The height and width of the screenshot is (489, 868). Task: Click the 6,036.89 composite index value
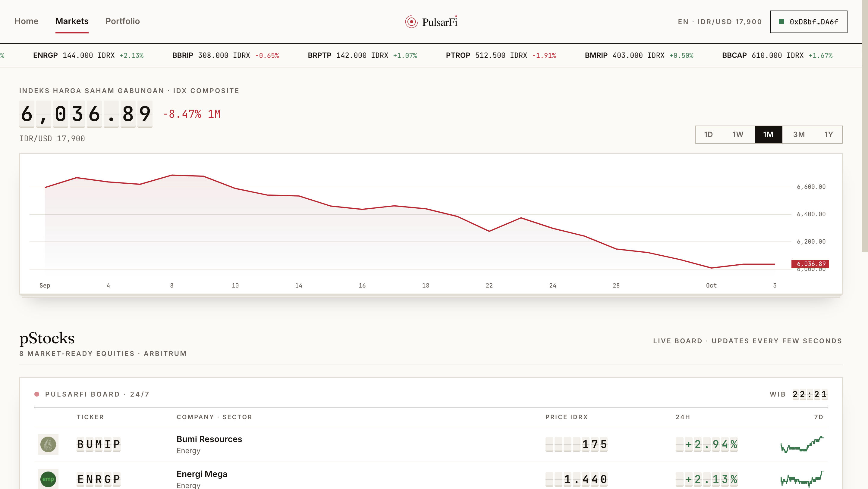pyautogui.click(x=86, y=114)
